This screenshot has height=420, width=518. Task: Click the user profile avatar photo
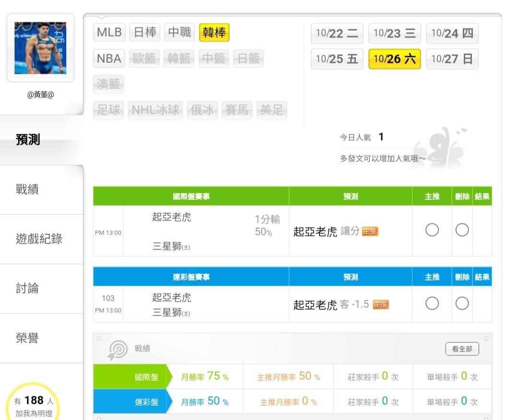tap(40, 48)
